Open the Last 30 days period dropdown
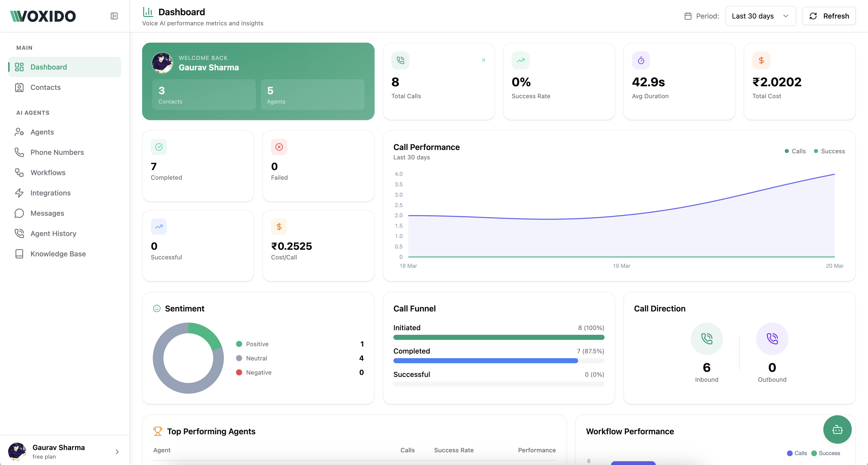868x465 pixels. coord(760,16)
